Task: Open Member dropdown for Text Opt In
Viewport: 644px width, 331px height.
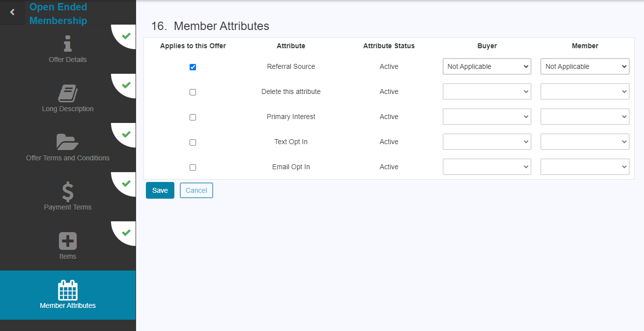Action: tap(585, 142)
